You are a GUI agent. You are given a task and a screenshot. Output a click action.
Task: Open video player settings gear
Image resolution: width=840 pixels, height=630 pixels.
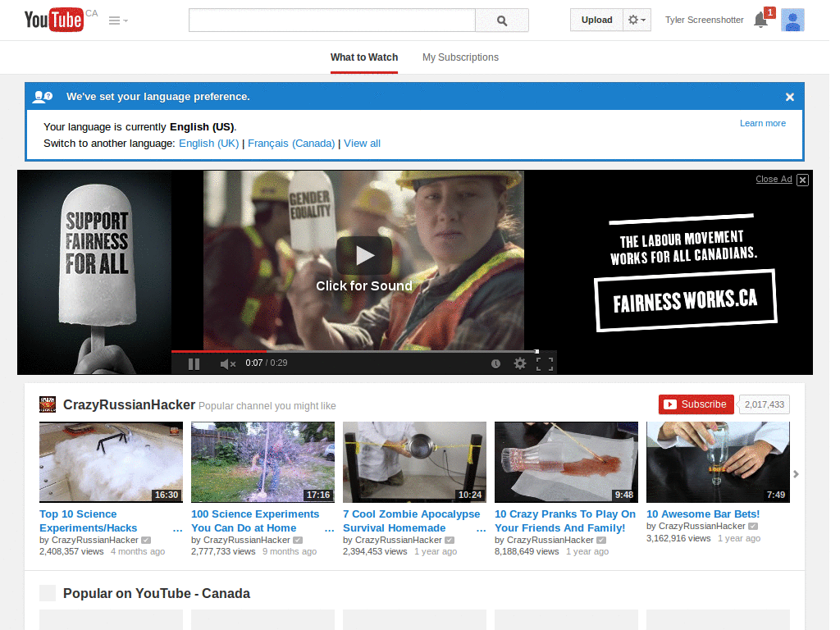[519, 363]
